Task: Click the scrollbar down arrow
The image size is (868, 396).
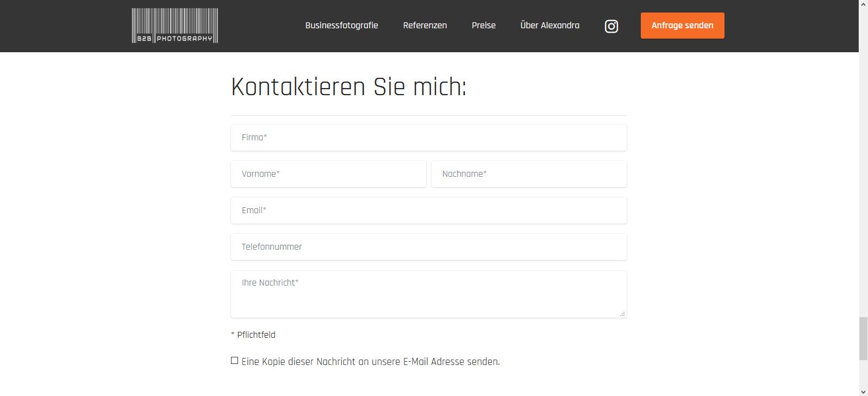Action: pos(863,391)
